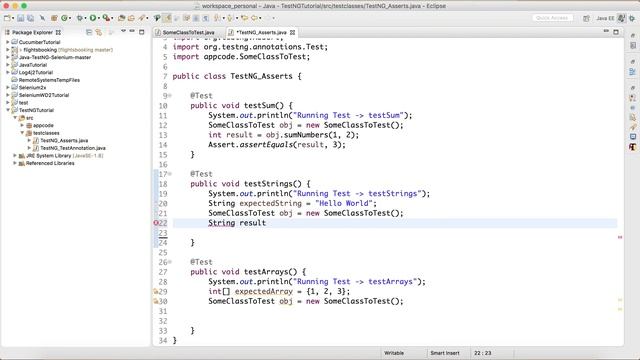
Task: Select Java-TestNG-Selenium-master project
Action: point(55,57)
